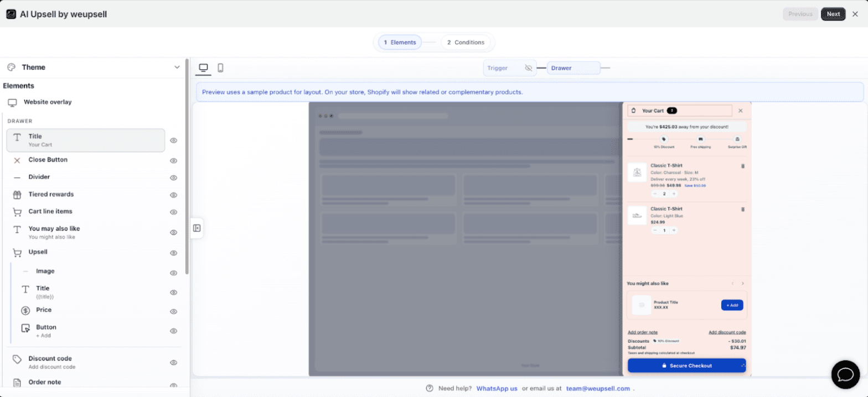
Task: Click the 10% Discount reward tier marker
Action: click(x=663, y=139)
